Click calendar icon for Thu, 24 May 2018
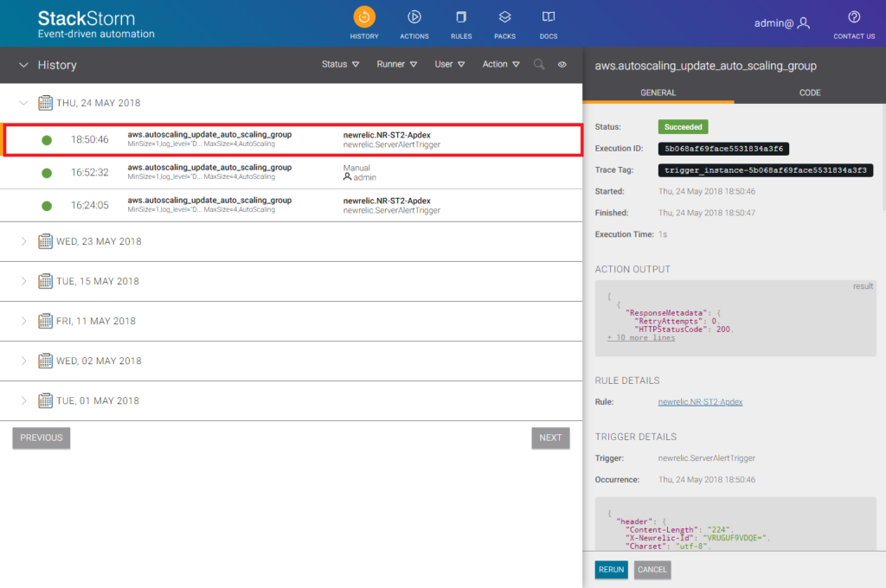886x588 pixels. point(45,103)
